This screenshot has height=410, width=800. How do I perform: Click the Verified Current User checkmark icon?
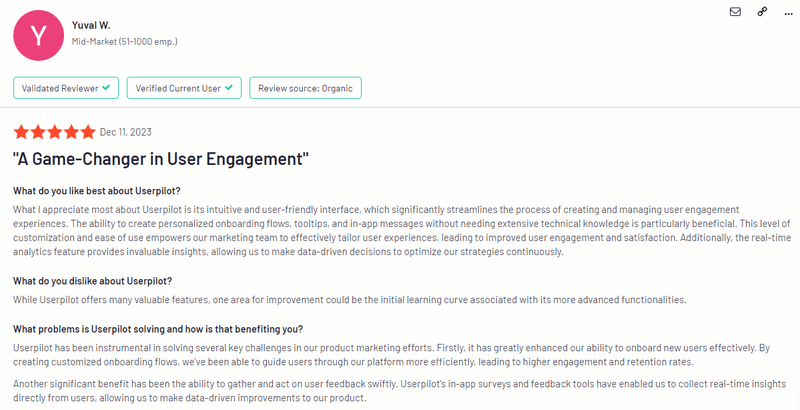coord(229,88)
